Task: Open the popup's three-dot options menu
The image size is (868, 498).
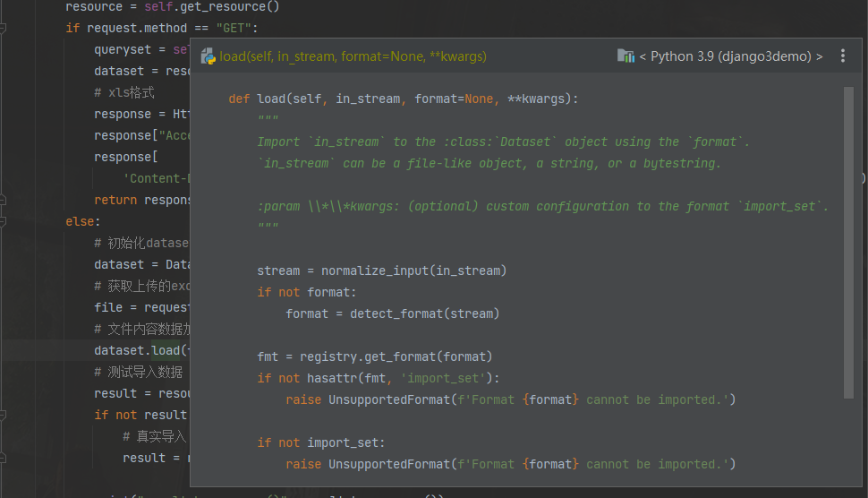Action: click(842, 56)
